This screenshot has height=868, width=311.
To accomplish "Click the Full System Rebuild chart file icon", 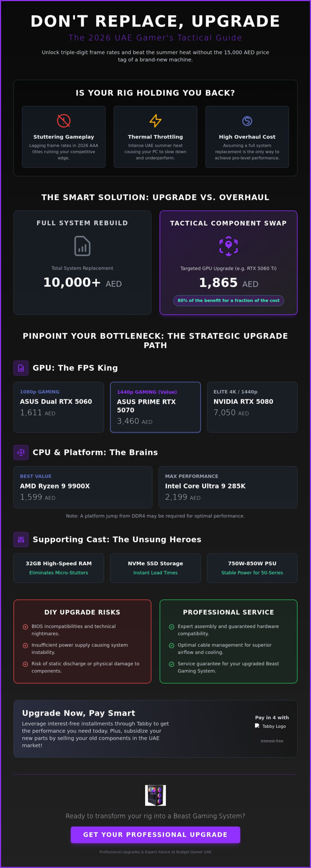I will [x=82, y=246].
